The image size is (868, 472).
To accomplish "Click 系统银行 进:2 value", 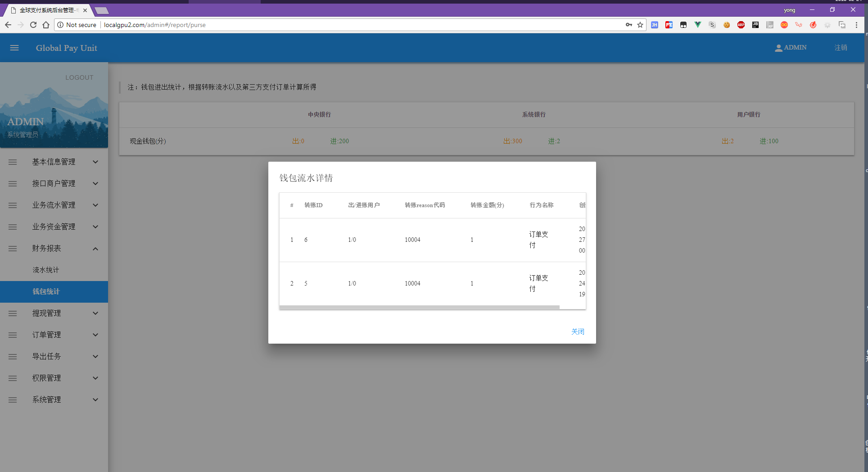I will pyautogui.click(x=554, y=141).
